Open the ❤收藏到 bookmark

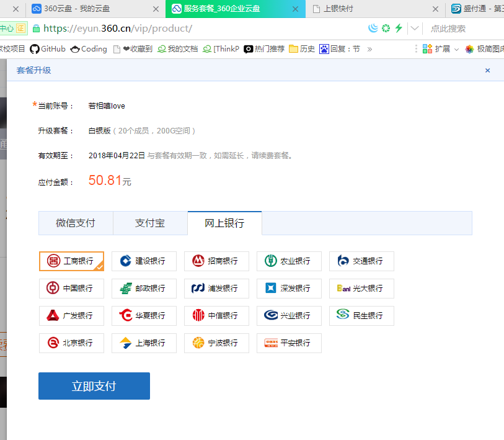click(133, 49)
